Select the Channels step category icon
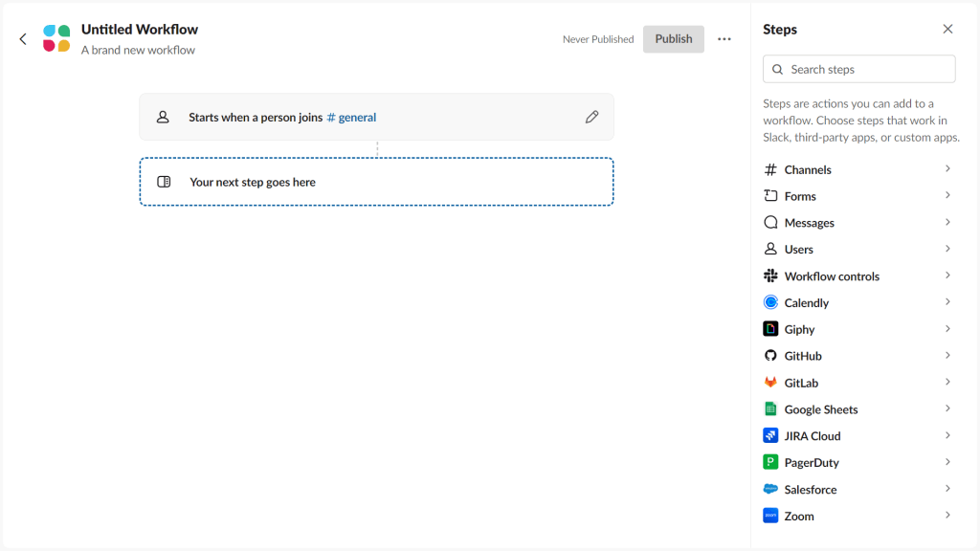Viewport: 980px width, 551px height. click(771, 169)
